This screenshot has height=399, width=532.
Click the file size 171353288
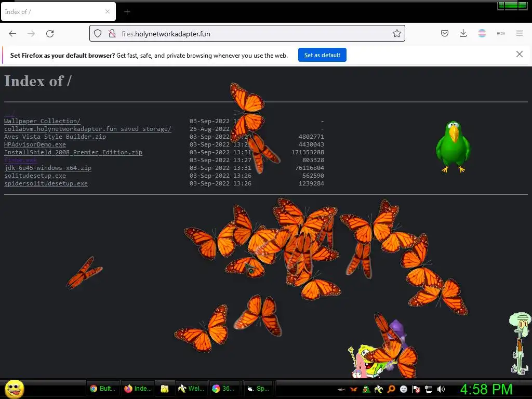[308, 152]
